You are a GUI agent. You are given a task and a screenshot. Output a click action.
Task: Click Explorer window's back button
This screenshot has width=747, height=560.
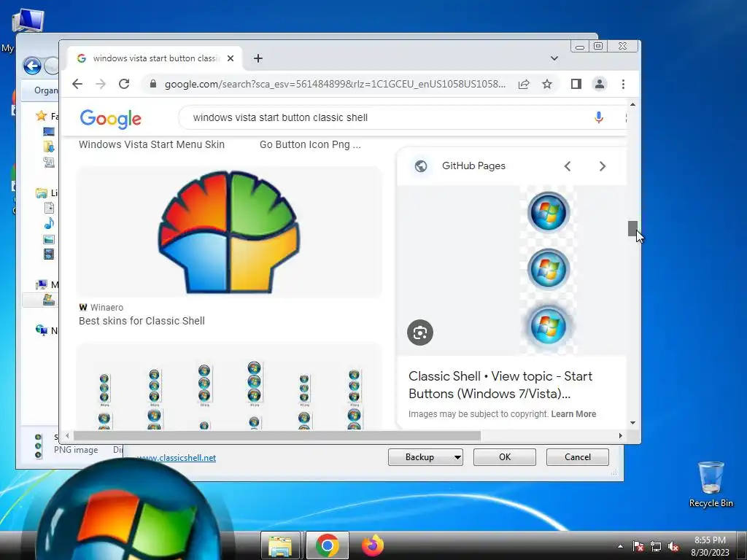tap(32, 66)
